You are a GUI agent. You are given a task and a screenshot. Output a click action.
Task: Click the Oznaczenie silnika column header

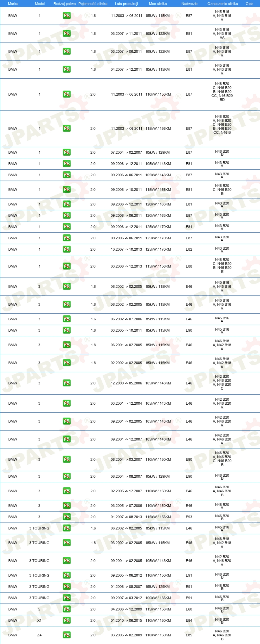click(x=223, y=4)
